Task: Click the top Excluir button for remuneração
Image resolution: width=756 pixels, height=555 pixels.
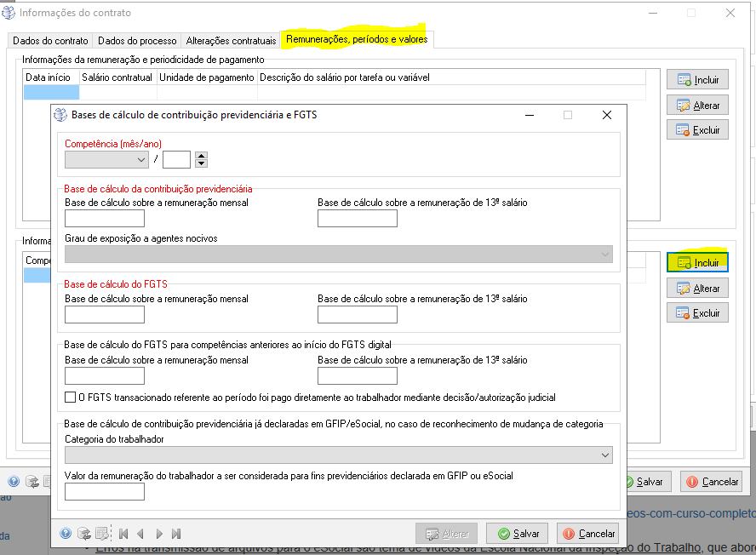Action: tap(697, 130)
